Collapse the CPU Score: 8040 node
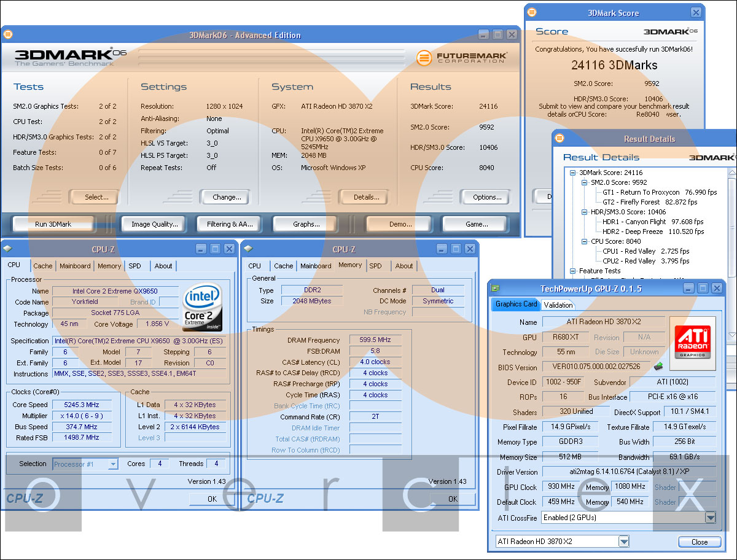The height and width of the screenshot is (560, 737). click(584, 241)
